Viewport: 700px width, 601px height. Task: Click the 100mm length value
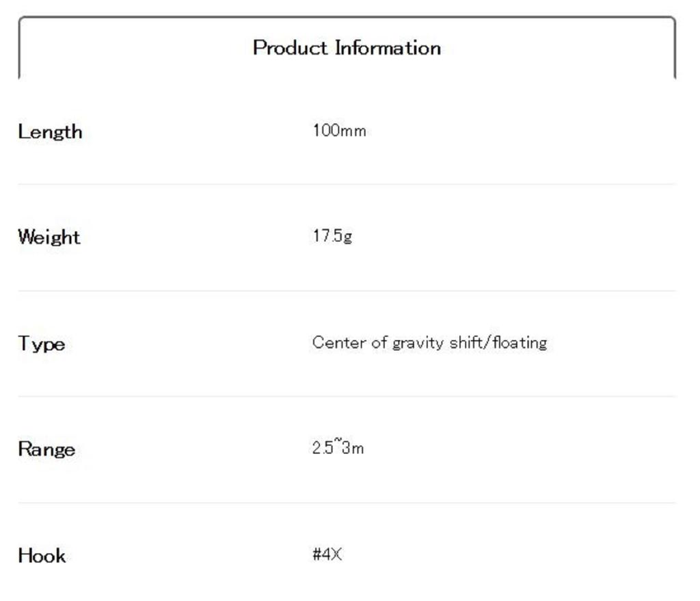click(x=339, y=131)
